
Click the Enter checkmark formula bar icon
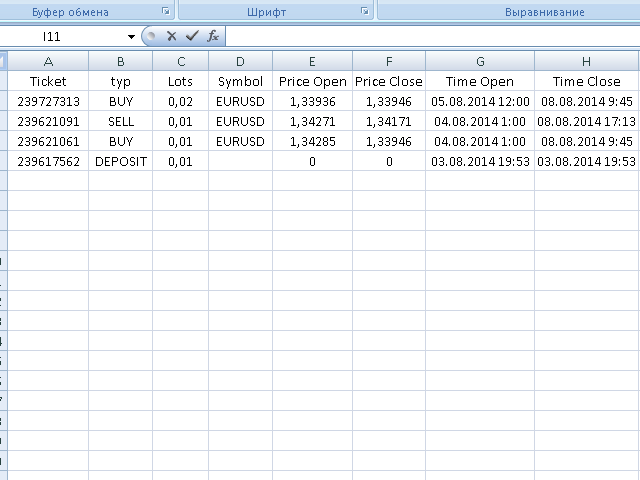tap(192, 36)
